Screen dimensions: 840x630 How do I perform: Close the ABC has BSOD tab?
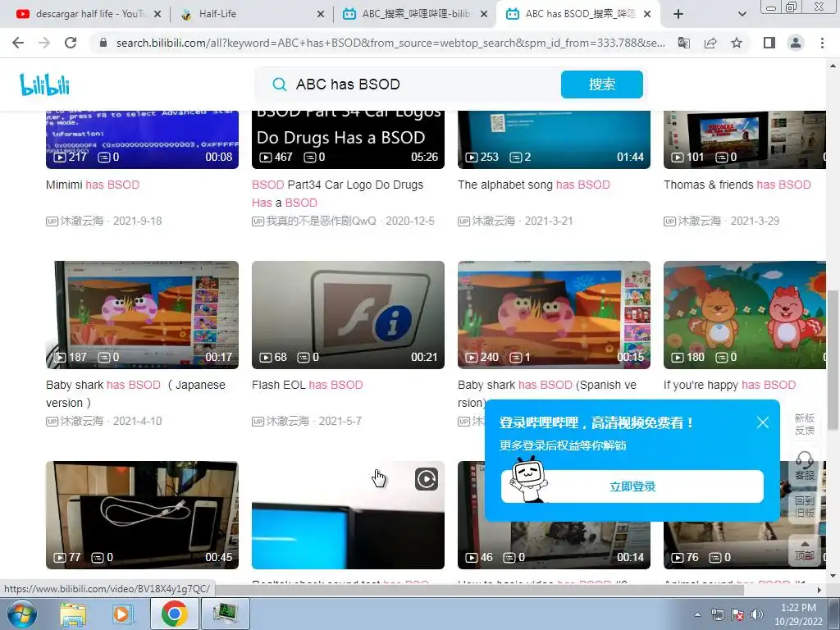click(x=647, y=15)
